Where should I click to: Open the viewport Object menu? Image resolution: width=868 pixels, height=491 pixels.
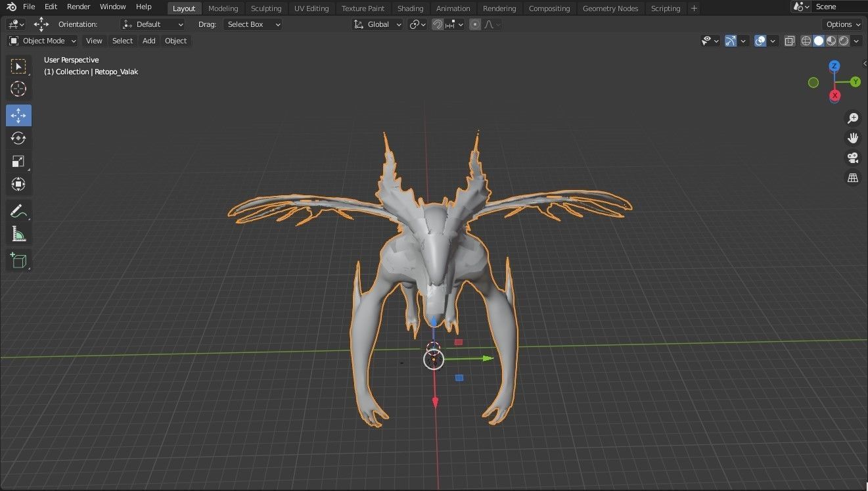[175, 41]
